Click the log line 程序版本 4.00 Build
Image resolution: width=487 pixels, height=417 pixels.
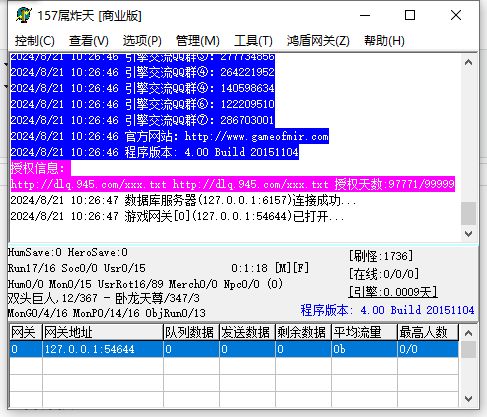tap(155, 152)
